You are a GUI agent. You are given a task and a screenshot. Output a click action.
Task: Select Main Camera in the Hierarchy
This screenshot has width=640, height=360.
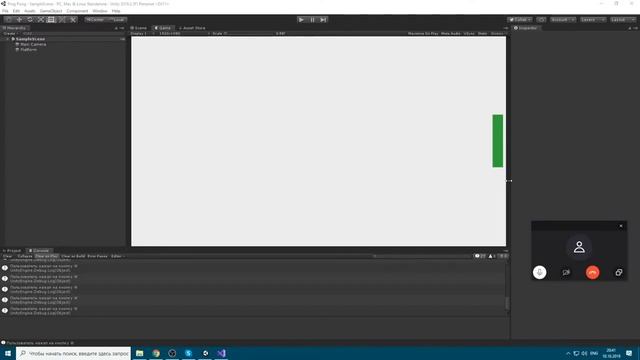coord(33,44)
